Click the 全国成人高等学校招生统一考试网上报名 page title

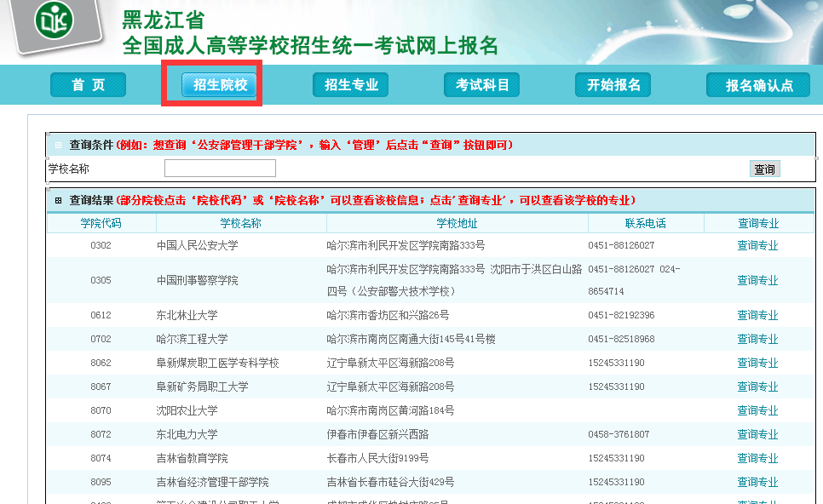point(310,46)
